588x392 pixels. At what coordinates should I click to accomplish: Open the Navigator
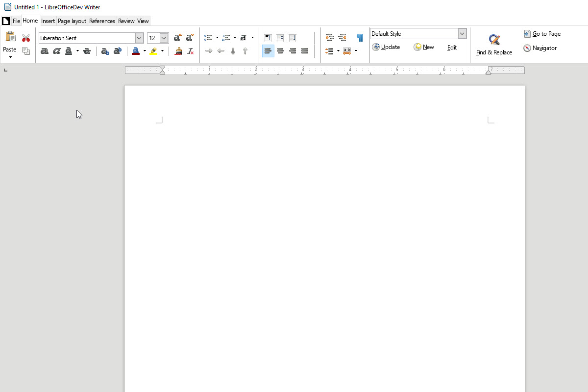tap(540, 48)
